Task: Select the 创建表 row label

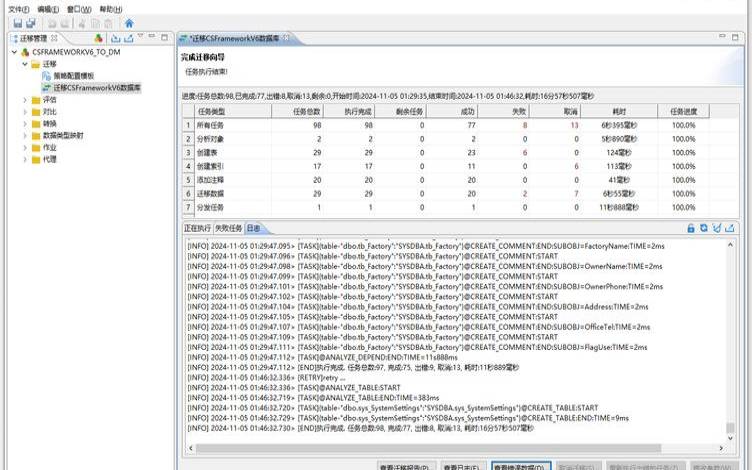Action: (207, 153)
